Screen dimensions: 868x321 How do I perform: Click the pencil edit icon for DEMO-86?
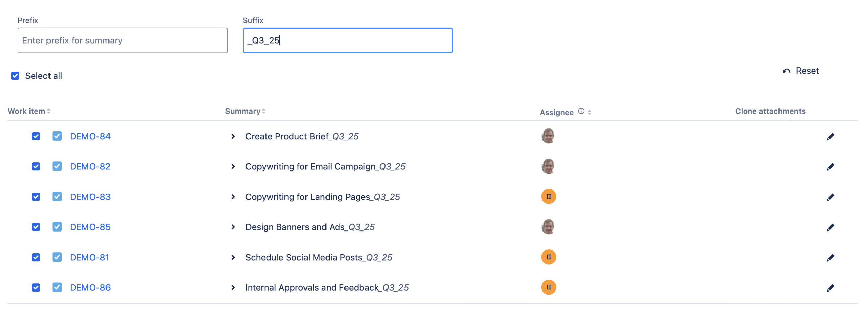[x=830, y=288]
